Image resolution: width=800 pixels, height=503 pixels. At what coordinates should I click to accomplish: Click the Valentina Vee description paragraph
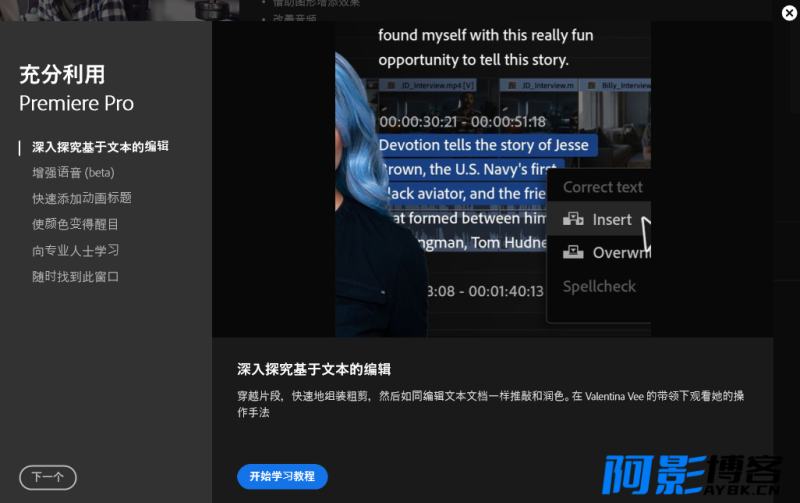[490, 404]
